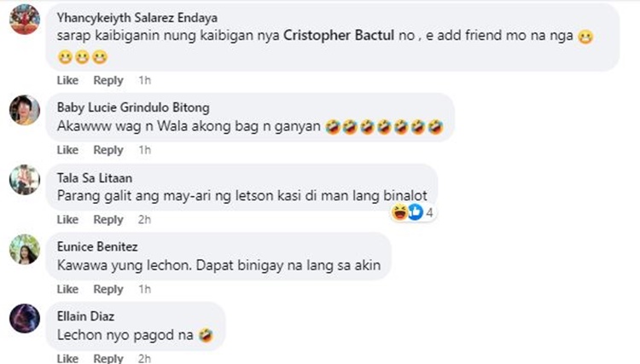Open the 2h timestamp on Tala's comment

144,220
